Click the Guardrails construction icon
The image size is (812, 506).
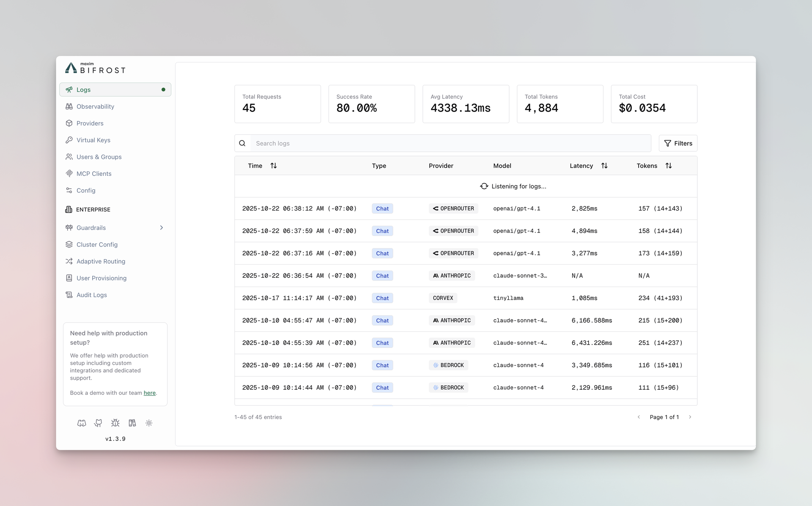(x=69, y=228)
